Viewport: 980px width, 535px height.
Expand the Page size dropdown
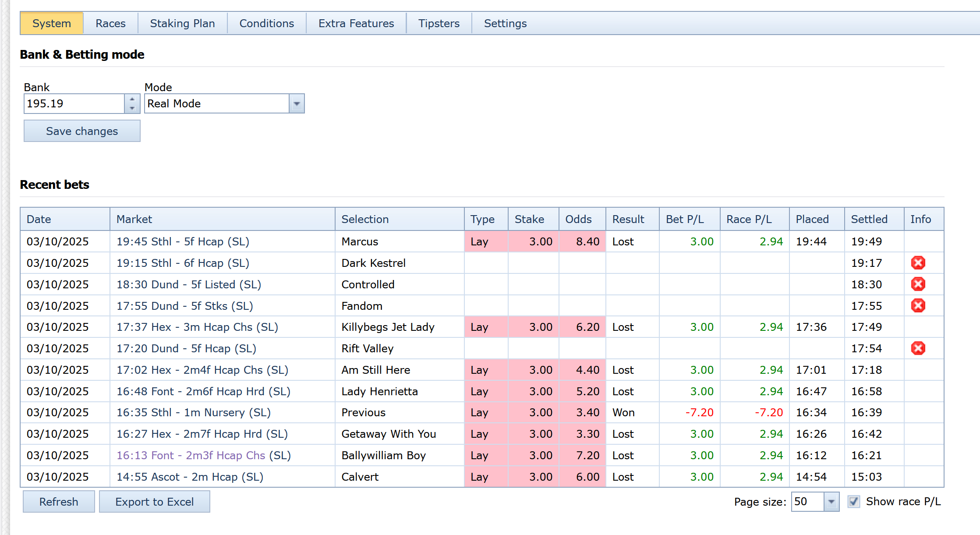coord(831,502)
